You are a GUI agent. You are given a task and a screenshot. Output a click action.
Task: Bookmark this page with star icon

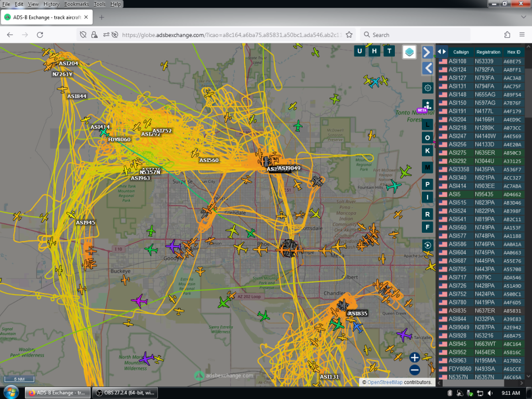349,35
